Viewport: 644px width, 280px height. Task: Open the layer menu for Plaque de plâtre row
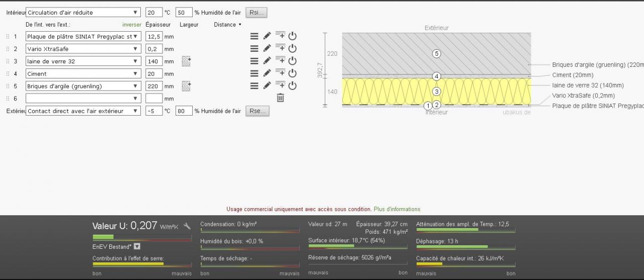coord(255,36)
